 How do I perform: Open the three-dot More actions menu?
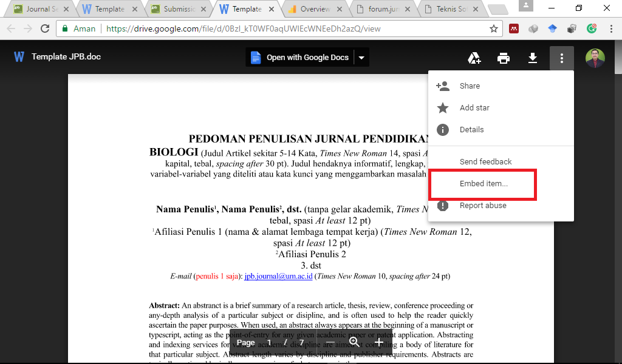[562, 58]
